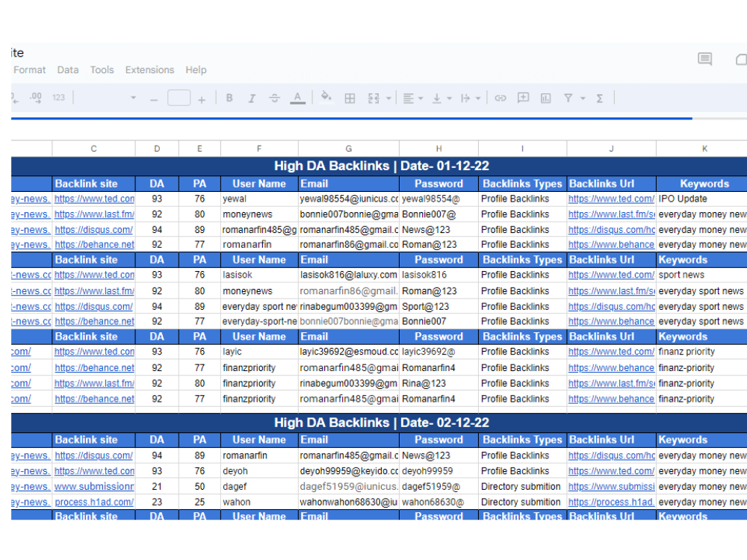Increase font size with plus button
This screenshot has width=747, height=560.
[x=202, y=99]
